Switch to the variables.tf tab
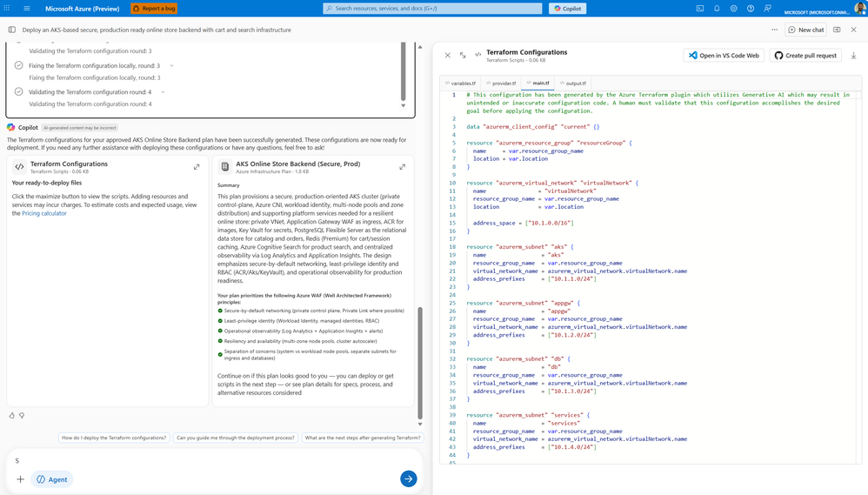Viewport: 868px width, 495px height. [x=461, y=83]
